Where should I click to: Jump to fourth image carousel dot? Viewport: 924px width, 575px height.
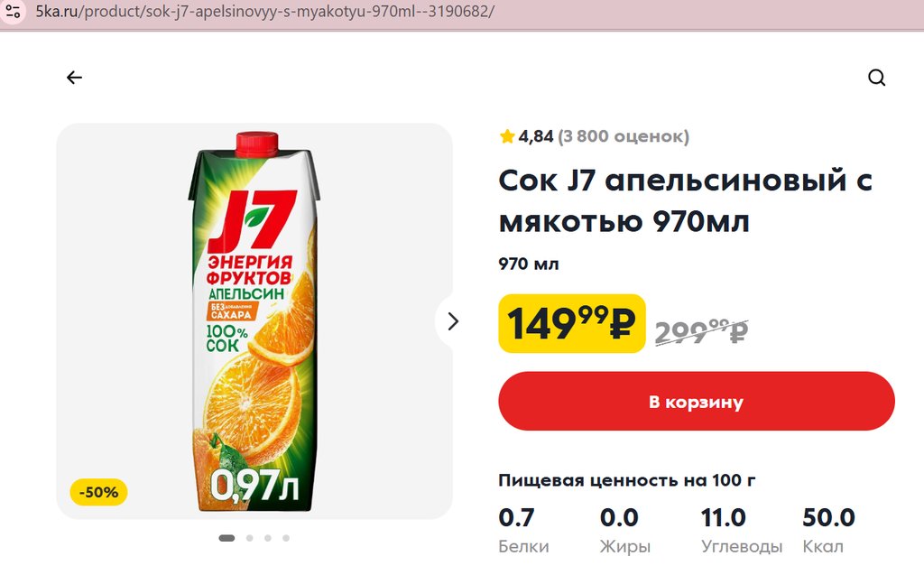pos(286,538)
